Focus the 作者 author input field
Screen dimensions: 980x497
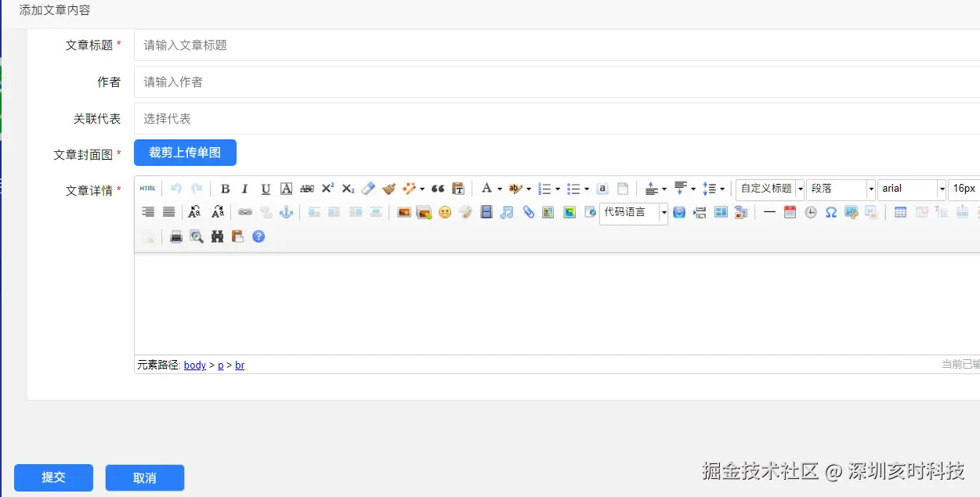[x=557, y=81]
